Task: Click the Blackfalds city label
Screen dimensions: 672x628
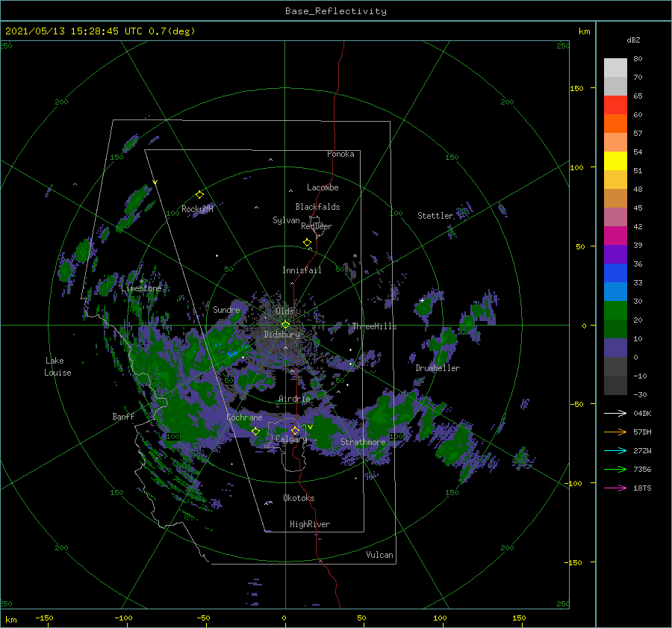Action: pos(317,207)
